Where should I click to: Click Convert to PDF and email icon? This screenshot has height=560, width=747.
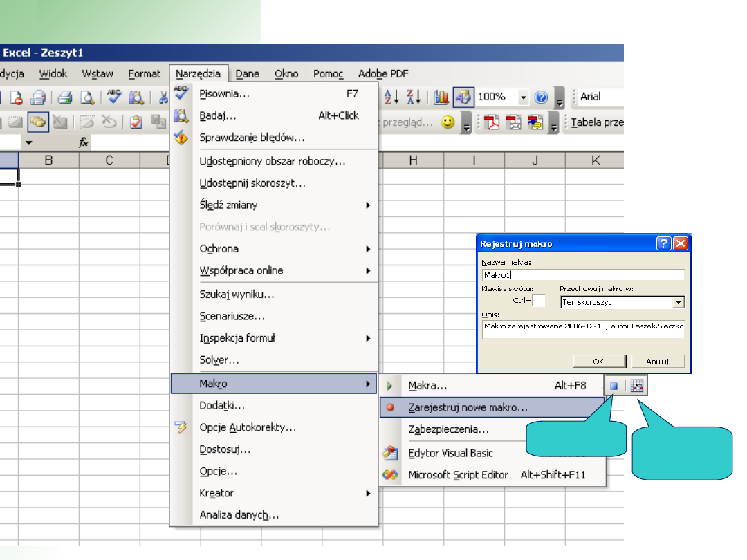click(513, 122)
